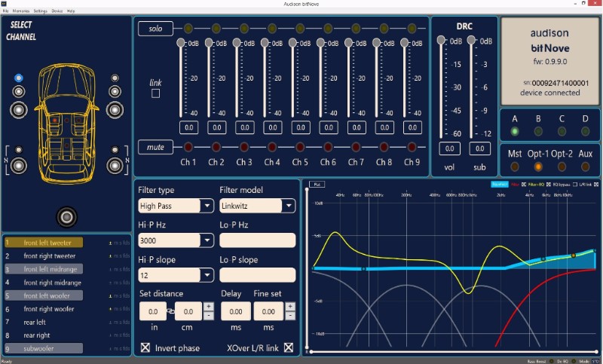Enable the fader link checkbox
This screenshot has width=603, height=364.
[156, 93]
